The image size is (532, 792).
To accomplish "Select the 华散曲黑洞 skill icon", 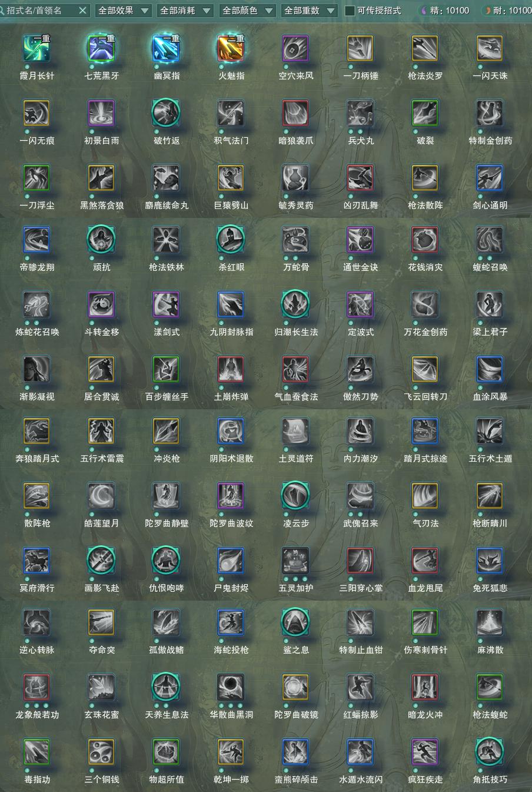I will point(231,688).
